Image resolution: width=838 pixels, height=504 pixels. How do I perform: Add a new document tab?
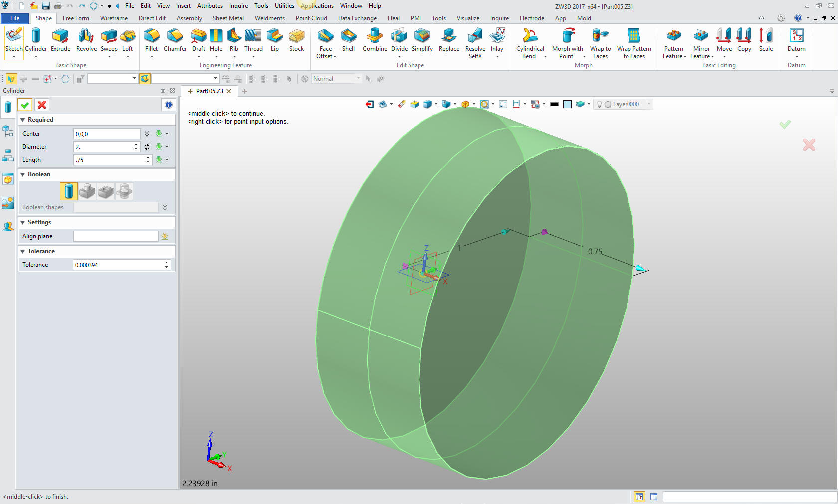tap(245, 91)
